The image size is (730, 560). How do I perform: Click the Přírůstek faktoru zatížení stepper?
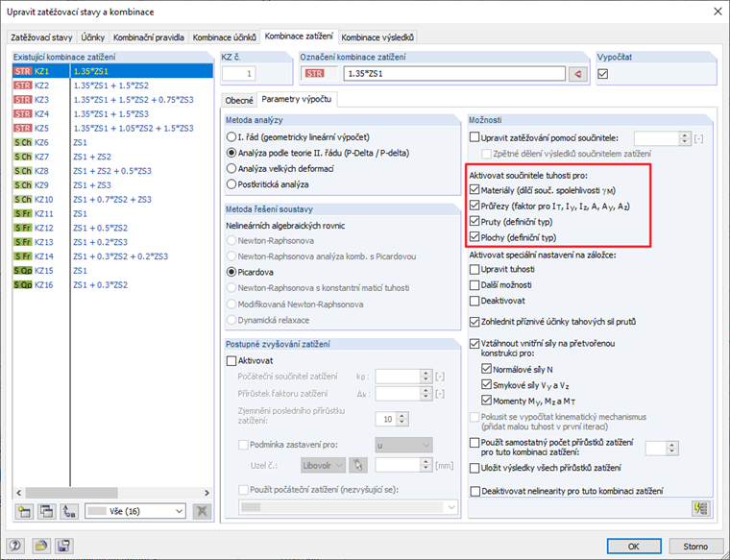[x=426, y=394]
